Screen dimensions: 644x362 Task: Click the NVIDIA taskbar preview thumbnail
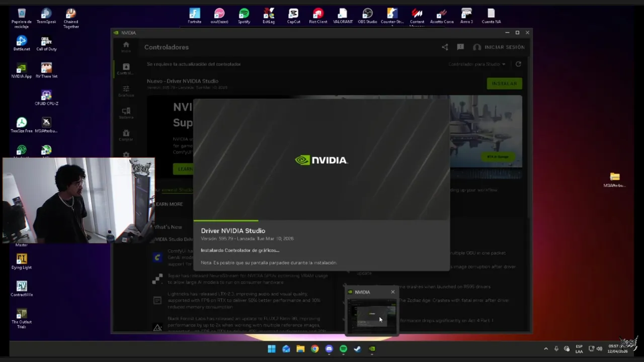(x=372, y=316)
